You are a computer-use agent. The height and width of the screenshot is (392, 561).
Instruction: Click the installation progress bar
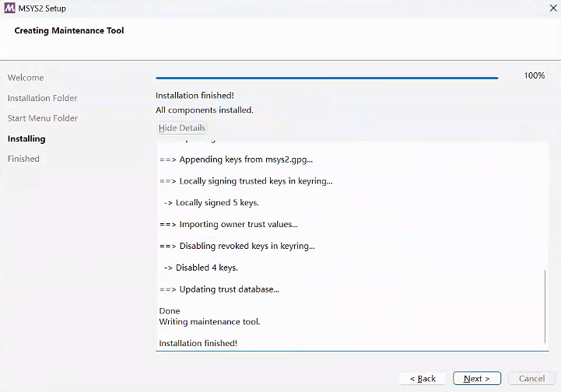(327, 78)
